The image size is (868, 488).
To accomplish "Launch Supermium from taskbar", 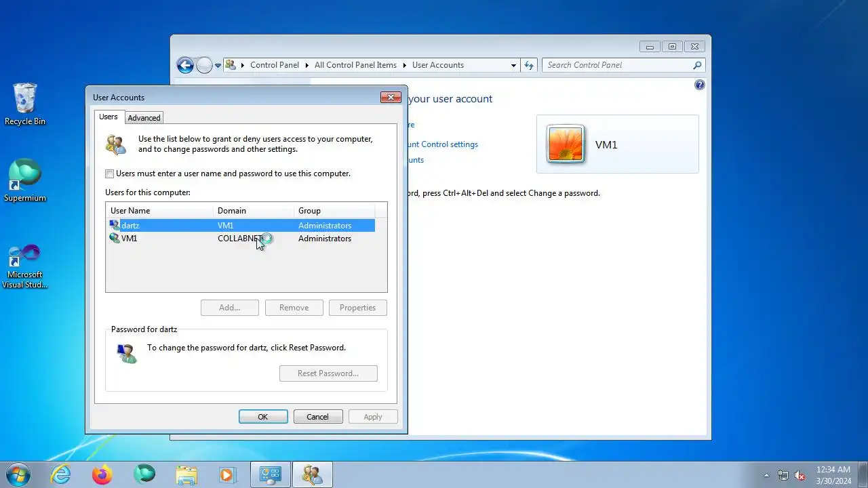I will point(144,474).
